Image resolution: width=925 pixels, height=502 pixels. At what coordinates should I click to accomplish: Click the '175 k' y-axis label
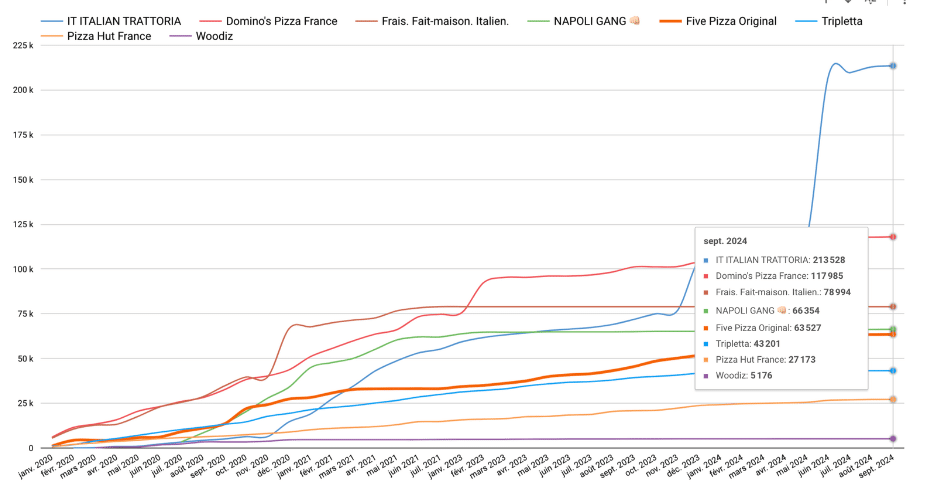pyautogui.click(x=23, y=135)
